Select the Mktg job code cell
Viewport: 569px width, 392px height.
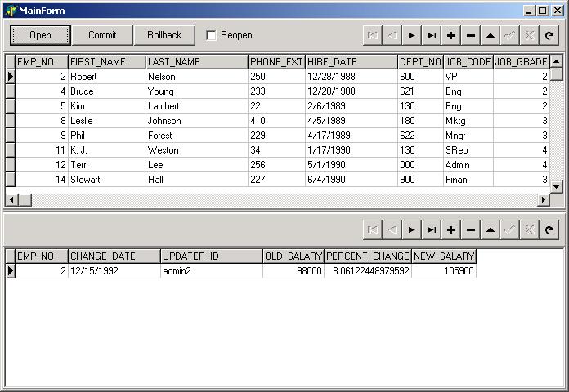pyautogui.click(x=468, y=121)
